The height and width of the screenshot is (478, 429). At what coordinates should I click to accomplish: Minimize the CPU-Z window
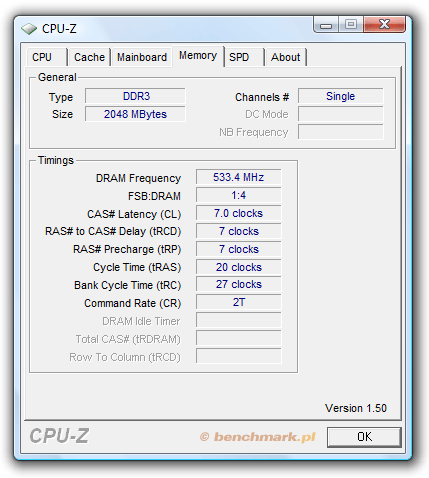(326, 25)
